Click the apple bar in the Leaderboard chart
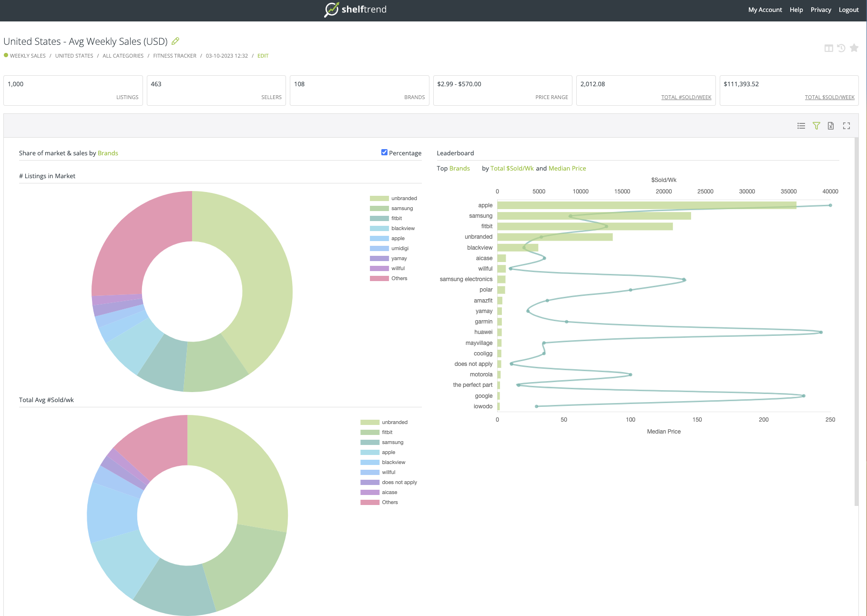 647,205
